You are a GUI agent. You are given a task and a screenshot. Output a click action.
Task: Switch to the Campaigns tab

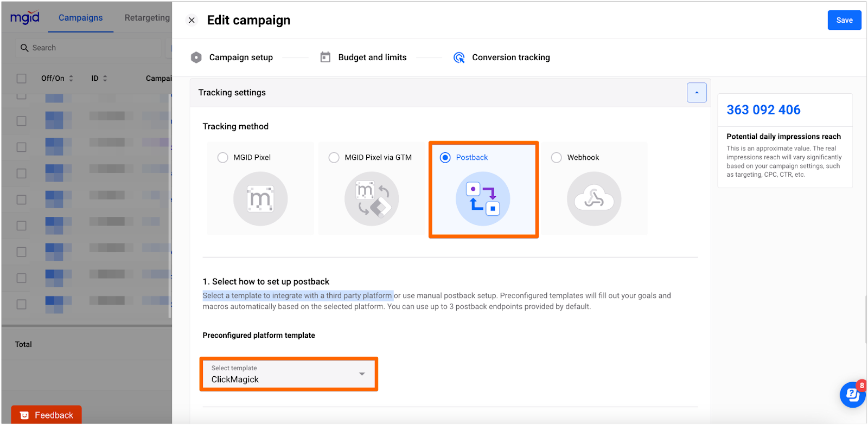80,18
